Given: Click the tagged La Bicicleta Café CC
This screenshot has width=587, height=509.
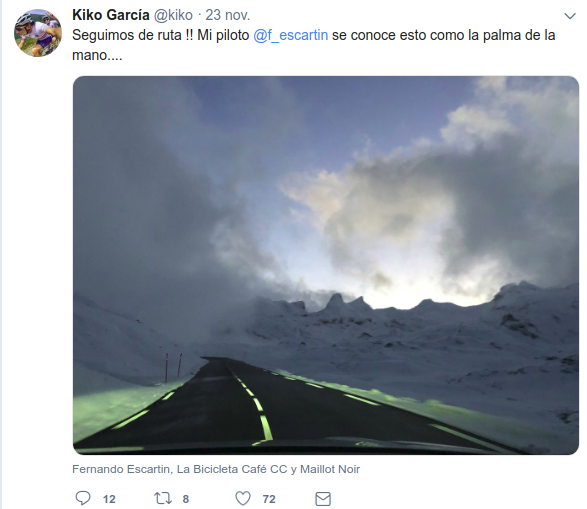Looking at the screenshot, I should tap(232, 469).
